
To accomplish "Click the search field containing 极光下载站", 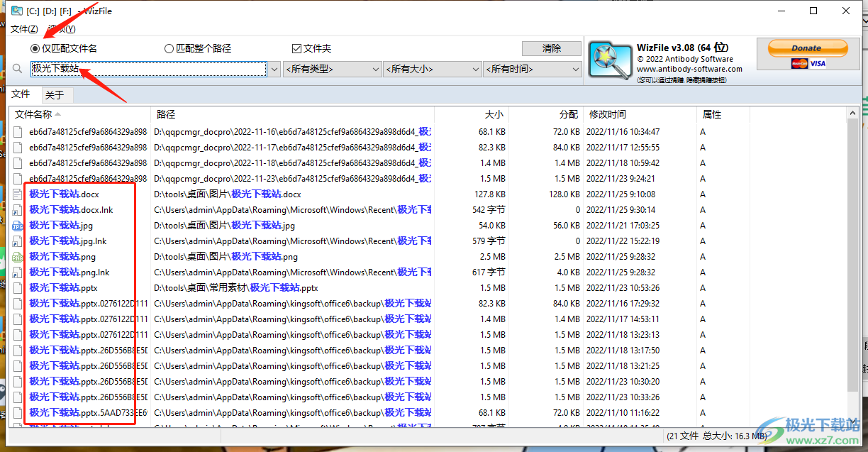I will click(x=150, y=70).
